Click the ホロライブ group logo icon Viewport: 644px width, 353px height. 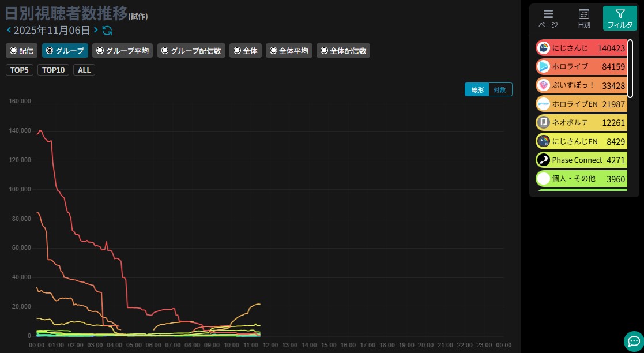click(544, 66)
